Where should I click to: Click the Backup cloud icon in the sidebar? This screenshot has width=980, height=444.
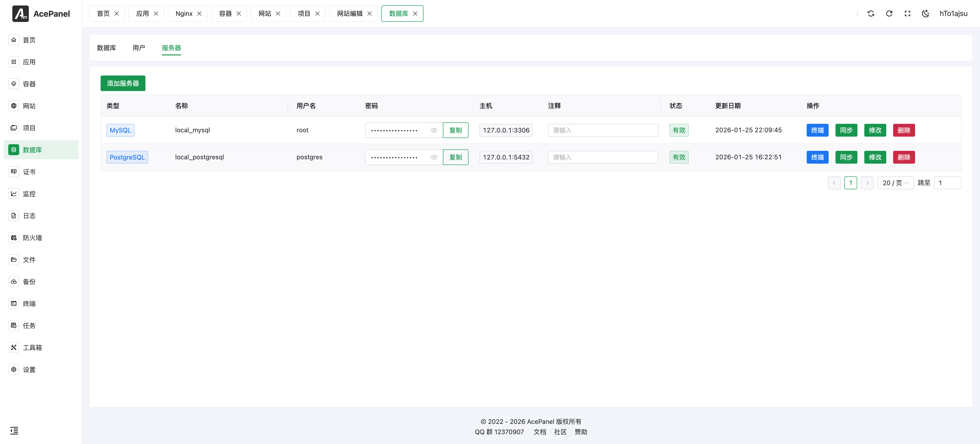(14, 282)
